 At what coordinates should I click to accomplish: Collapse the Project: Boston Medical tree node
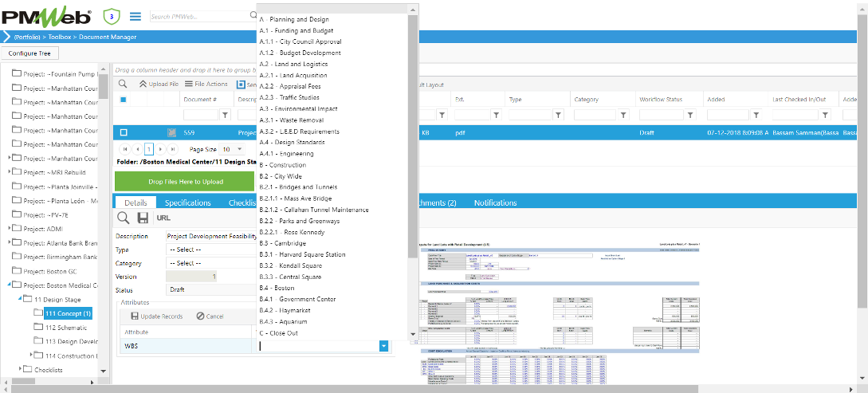point(10,285)
